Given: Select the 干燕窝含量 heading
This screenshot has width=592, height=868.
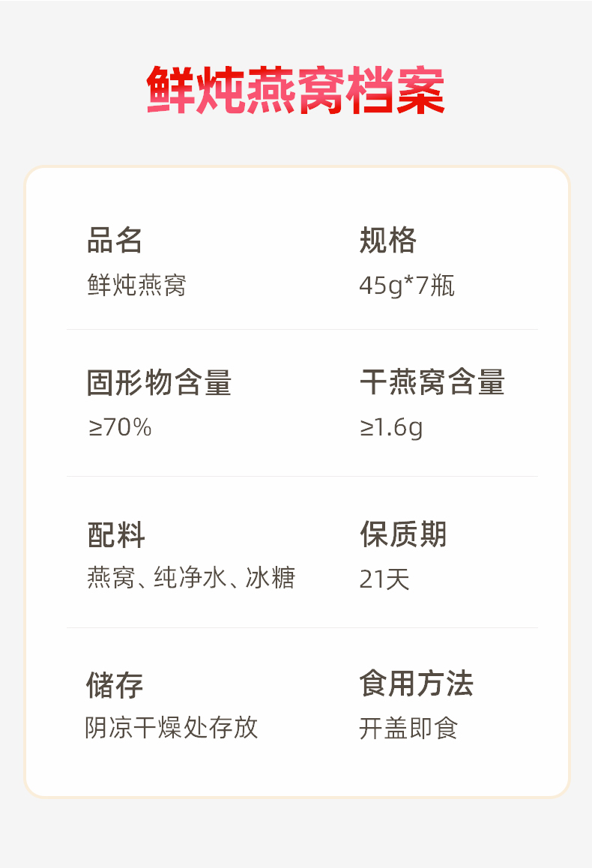Looking at the screenshot, I should click(x=432, y=382).
